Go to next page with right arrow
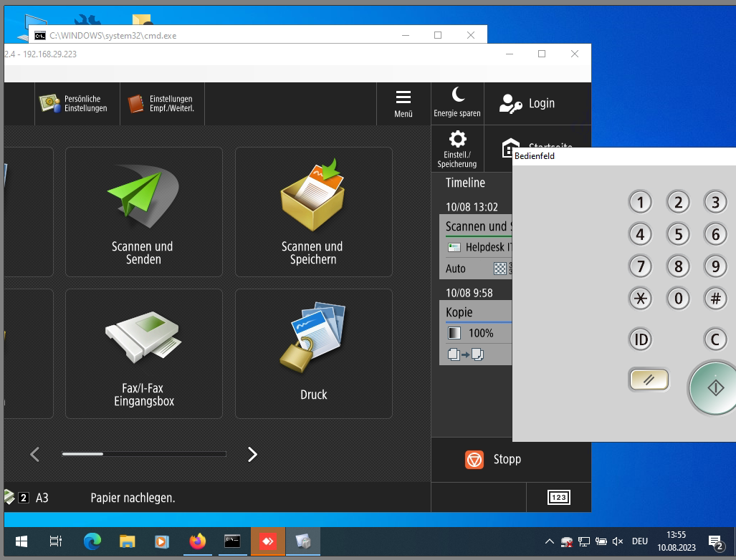This screenshot has height=560, width=736. (252, 454)
